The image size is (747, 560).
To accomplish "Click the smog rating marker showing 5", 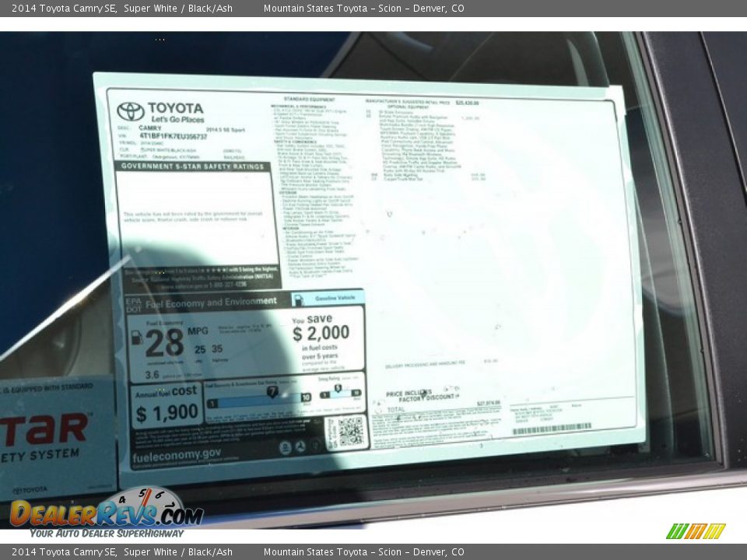I will tap(337, 388).
